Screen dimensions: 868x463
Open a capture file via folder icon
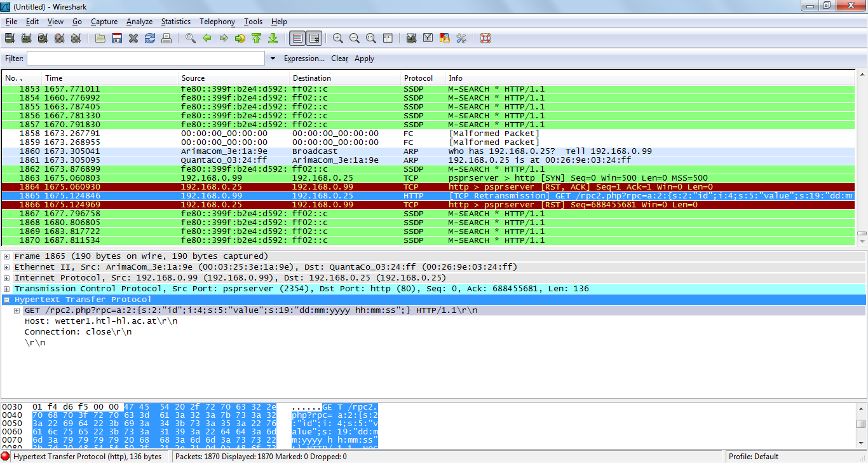click(100, 38)
